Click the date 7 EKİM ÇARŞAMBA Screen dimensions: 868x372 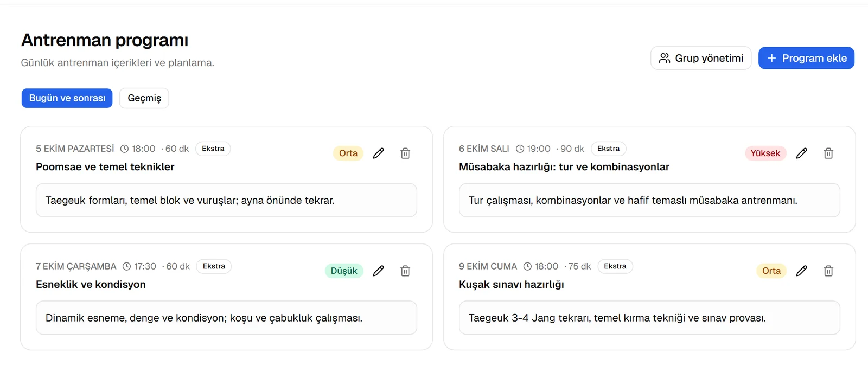pos(76,266)
